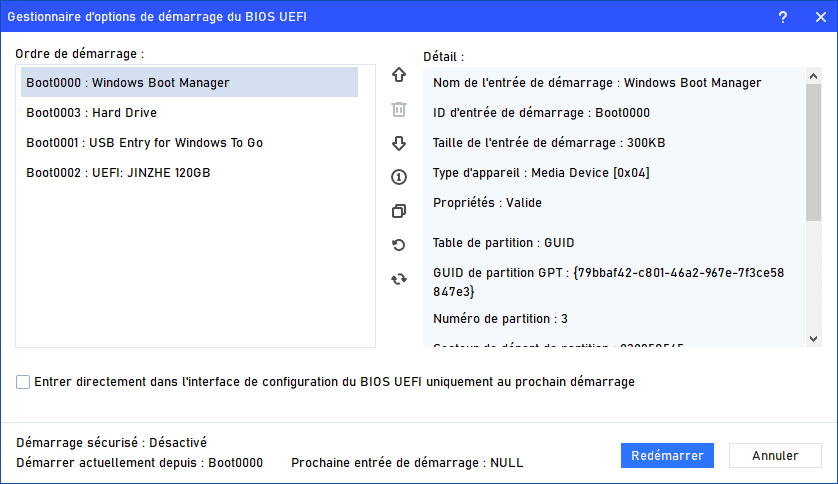
Task: Pick Boot0002 UEFI JINZHE 120GB entry
Action: coord(118,173)
